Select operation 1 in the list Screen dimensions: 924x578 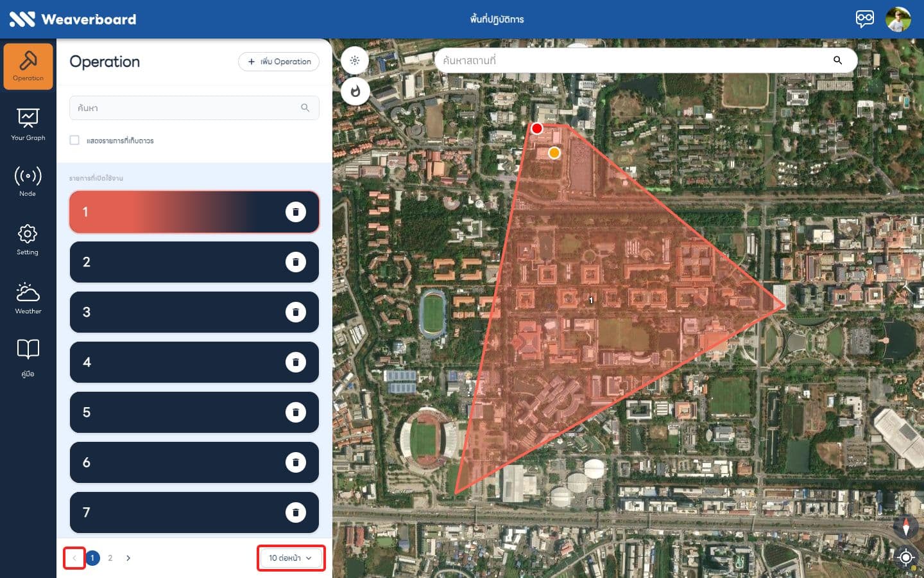click(x=194, y=212)
